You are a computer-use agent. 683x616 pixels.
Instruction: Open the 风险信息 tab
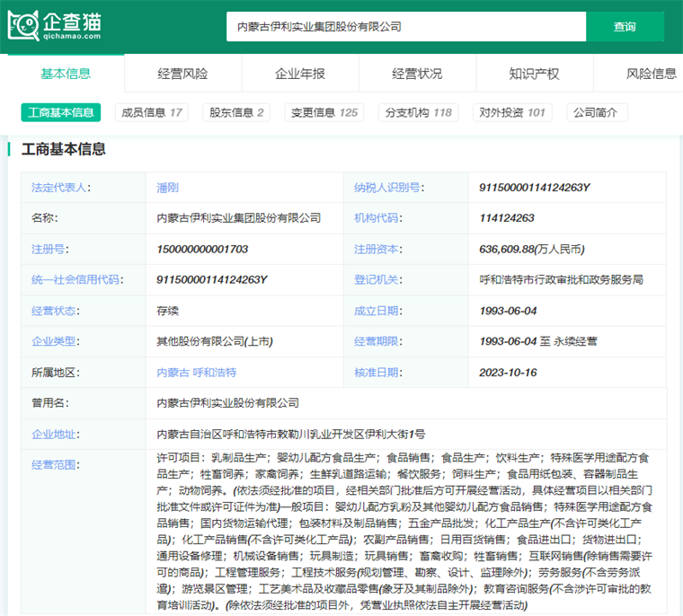pos(651,74)
